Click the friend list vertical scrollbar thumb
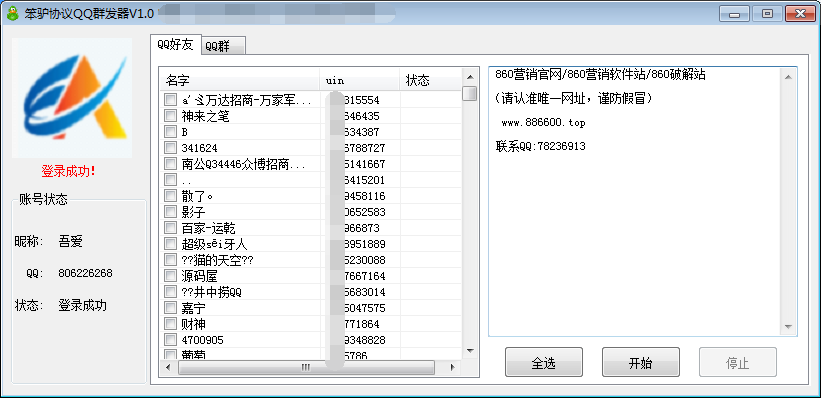The image size is (821, 398). coord(470,94)
